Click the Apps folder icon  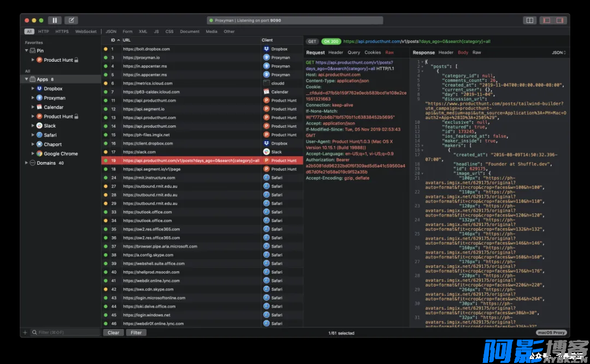coord(33,79)
